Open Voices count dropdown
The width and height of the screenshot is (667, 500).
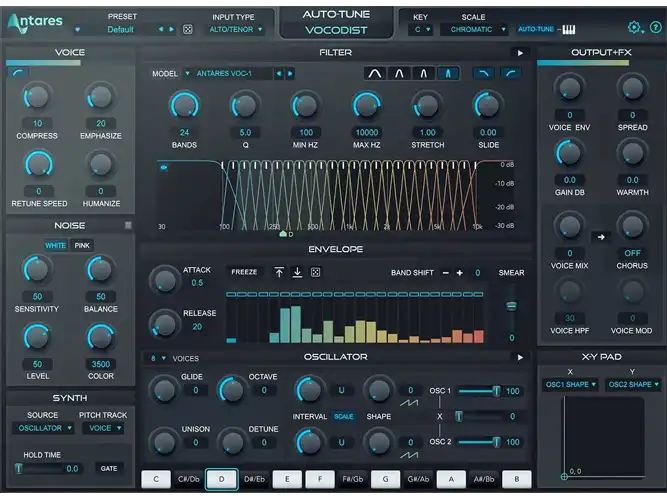pyautogui.click(x=158, y=358)
